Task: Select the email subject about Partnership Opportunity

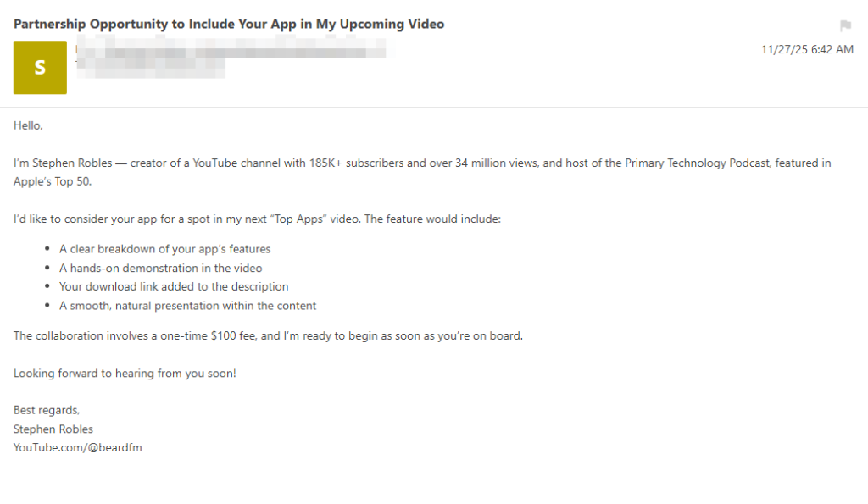Action: point(228,24)
